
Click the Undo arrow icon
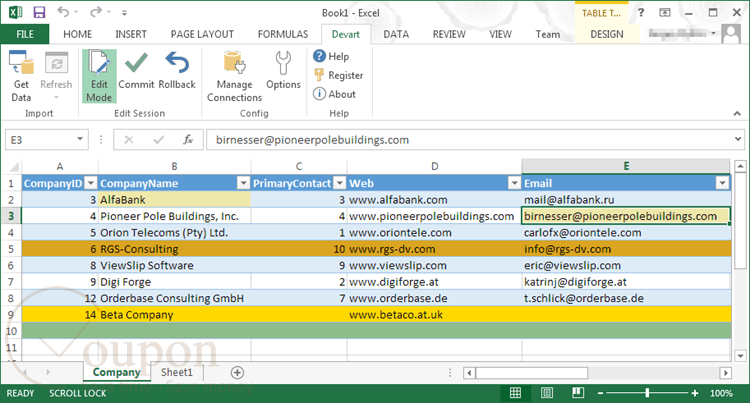[63, 12]
